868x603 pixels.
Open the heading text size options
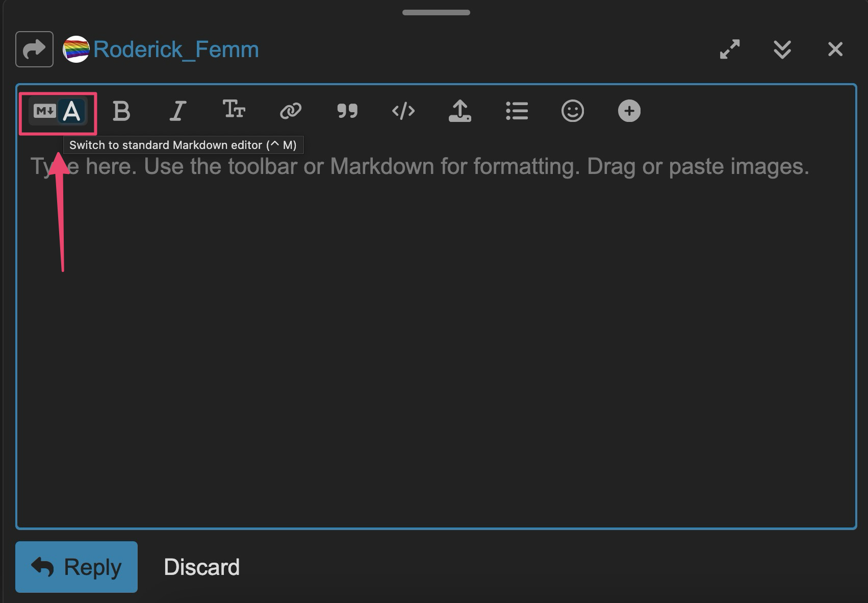click(234, 110)
